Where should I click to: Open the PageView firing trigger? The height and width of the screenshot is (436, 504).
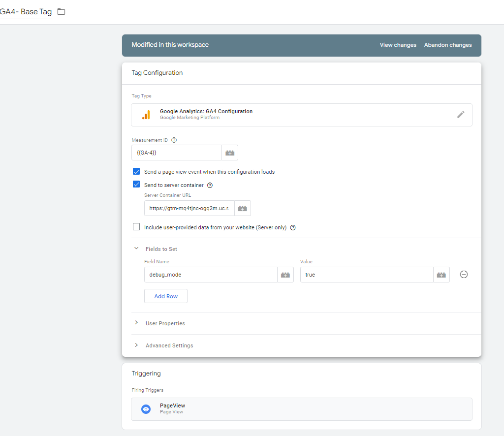point(302,409)
